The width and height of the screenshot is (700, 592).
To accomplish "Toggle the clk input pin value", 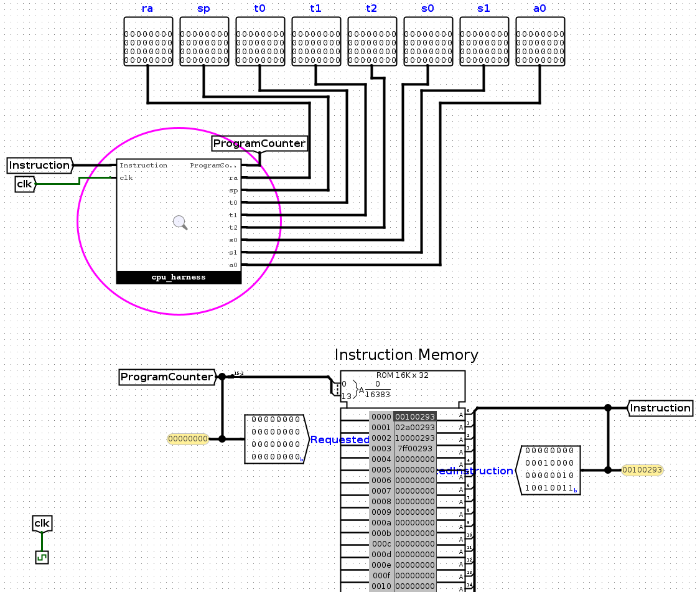I will click(24, 184).
